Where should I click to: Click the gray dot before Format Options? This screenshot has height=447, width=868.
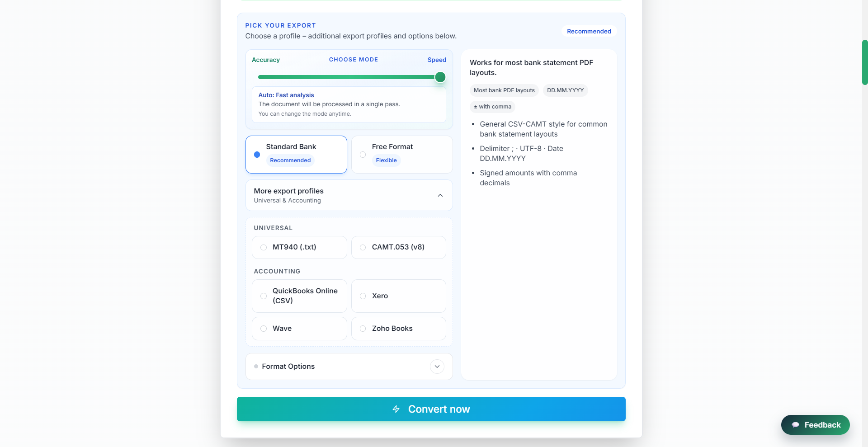tap(256, 367)
